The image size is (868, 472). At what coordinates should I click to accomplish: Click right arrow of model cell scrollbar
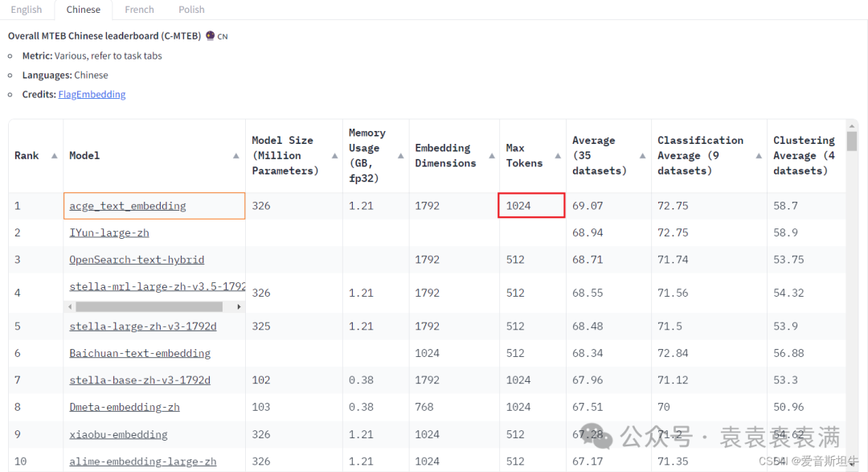point(239,306)
